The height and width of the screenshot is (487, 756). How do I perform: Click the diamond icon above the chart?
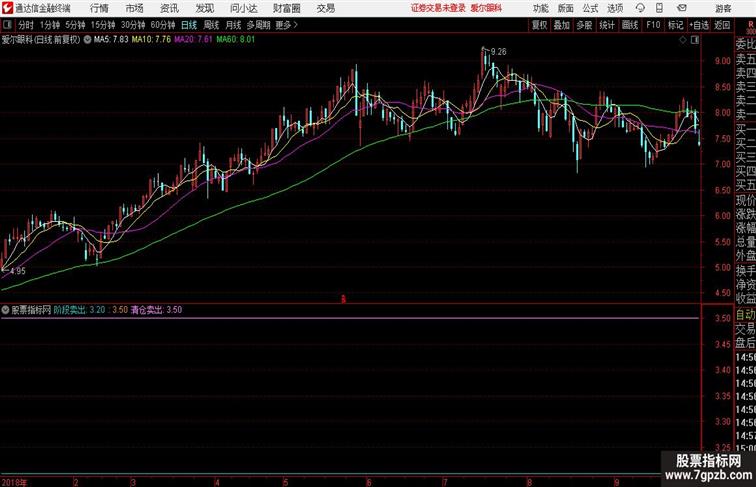point(683,40)
